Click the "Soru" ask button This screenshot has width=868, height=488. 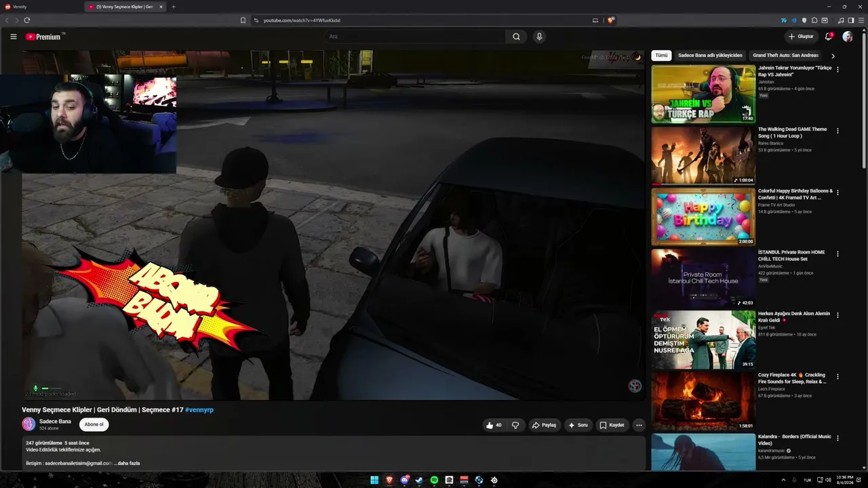[578, 425]
